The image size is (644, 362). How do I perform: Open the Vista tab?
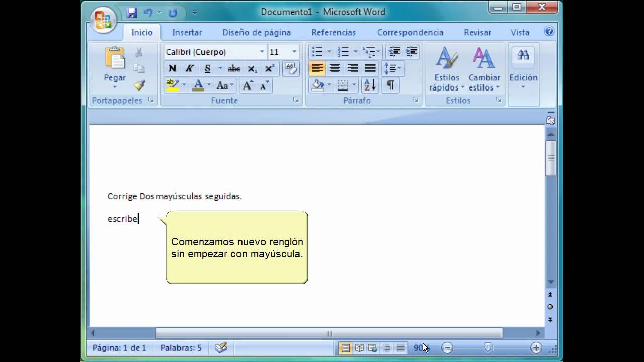520,32
